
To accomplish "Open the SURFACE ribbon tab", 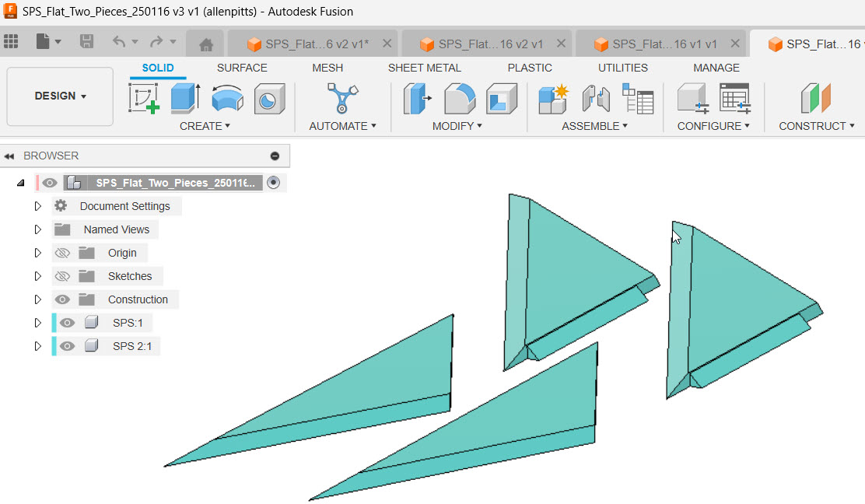I will [x=242, y=68].
